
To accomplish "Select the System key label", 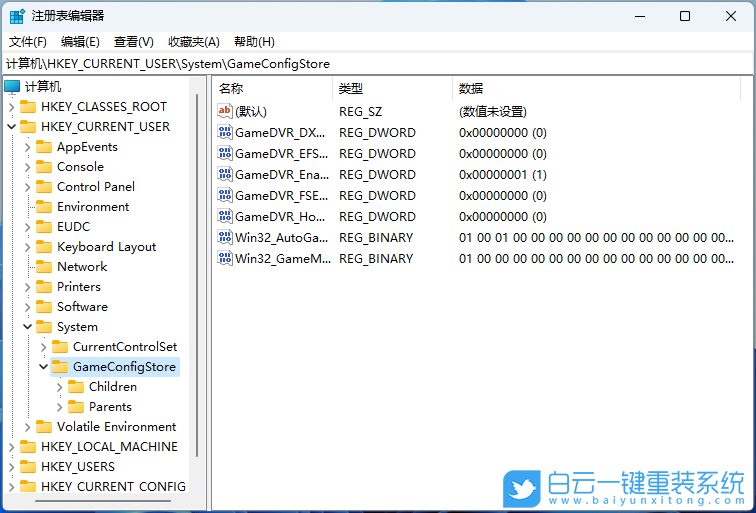I will [77, 327].
